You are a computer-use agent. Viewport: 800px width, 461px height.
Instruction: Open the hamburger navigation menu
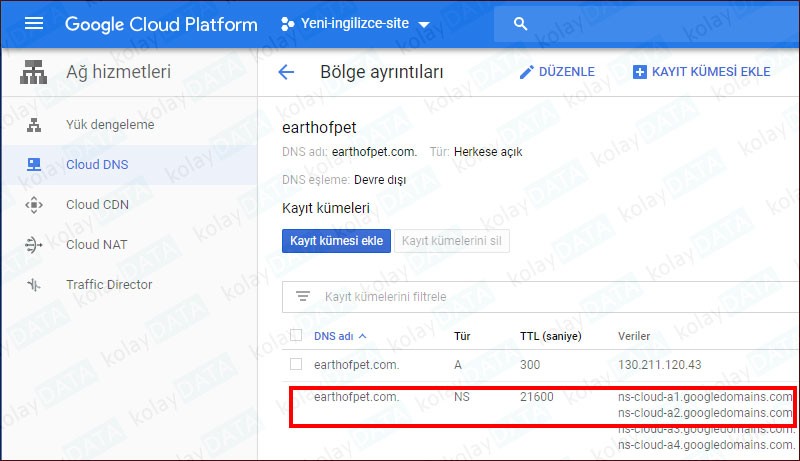click(34, 23)
